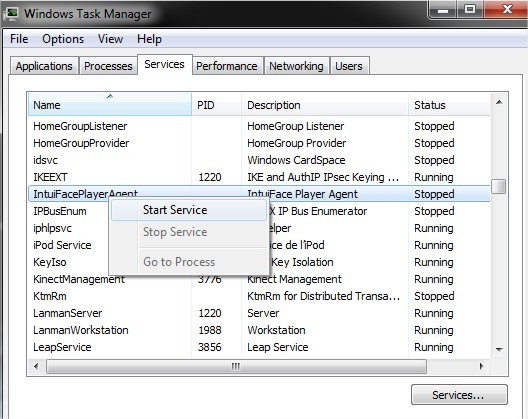
Task: Click PID 1220 in the IKEEXT row
Action: (x=210, y=177)
